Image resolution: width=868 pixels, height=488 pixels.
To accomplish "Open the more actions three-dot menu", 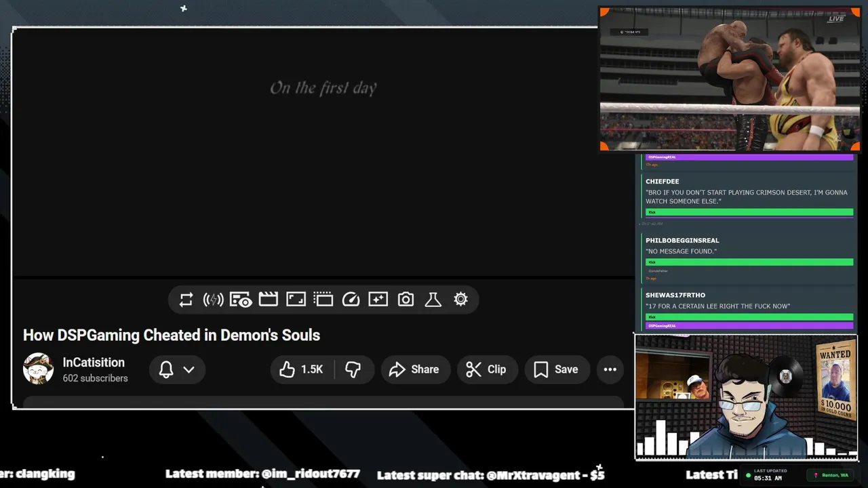I will pyautogui.click(x=610, y=369).
